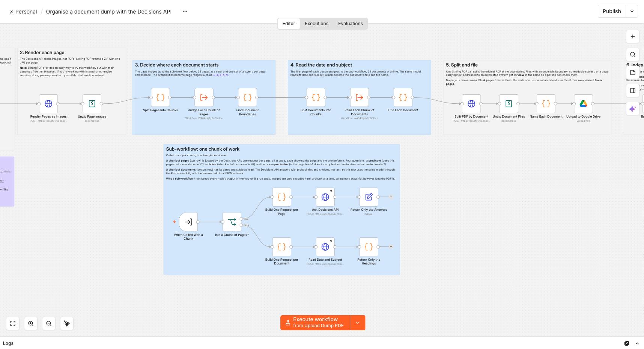
Task: Switch to the Evaluations tab
Action: (351, 24)
